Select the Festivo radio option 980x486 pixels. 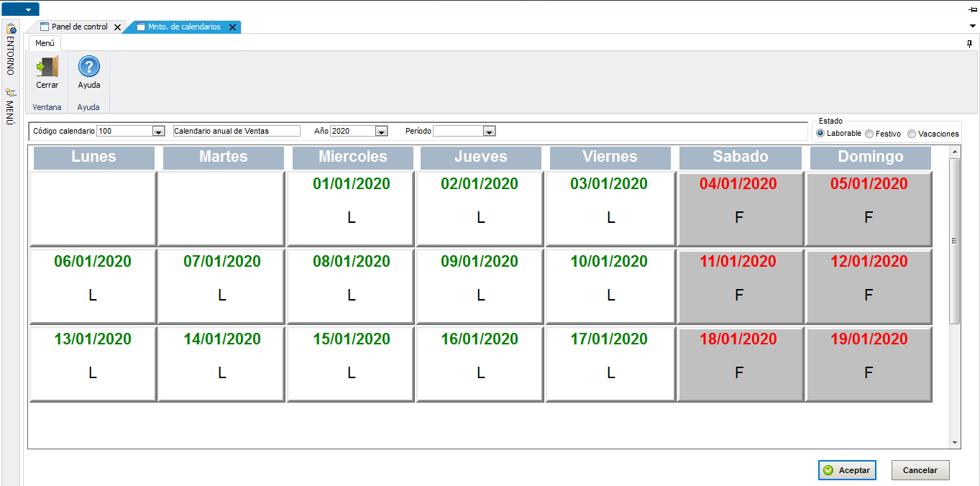click(x=869, y=134)
